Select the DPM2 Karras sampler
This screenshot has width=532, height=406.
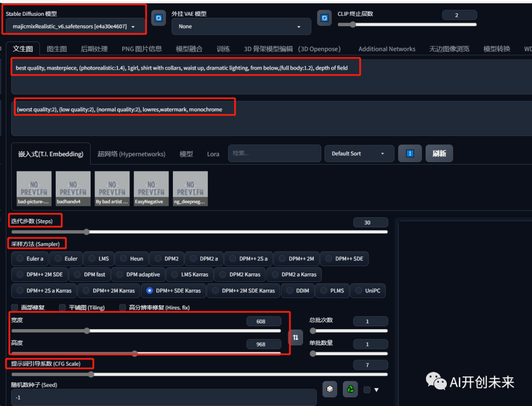240,274
